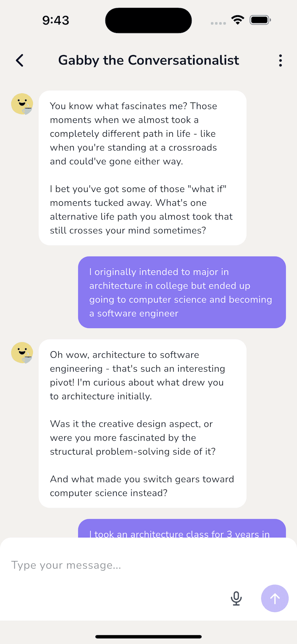
Task: Tap the Wi-Fi status icon
Action: pyautogui.click(x=237, y=20)
